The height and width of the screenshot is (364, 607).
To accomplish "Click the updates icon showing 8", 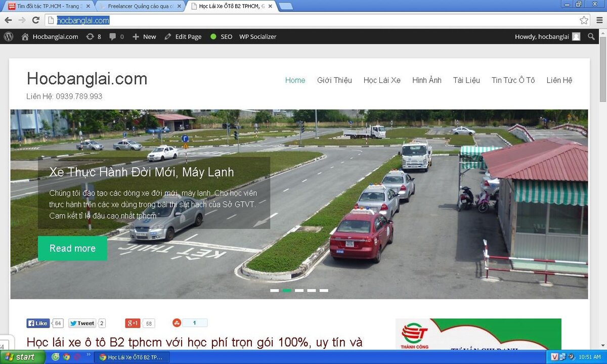I will tap(94, 36).
